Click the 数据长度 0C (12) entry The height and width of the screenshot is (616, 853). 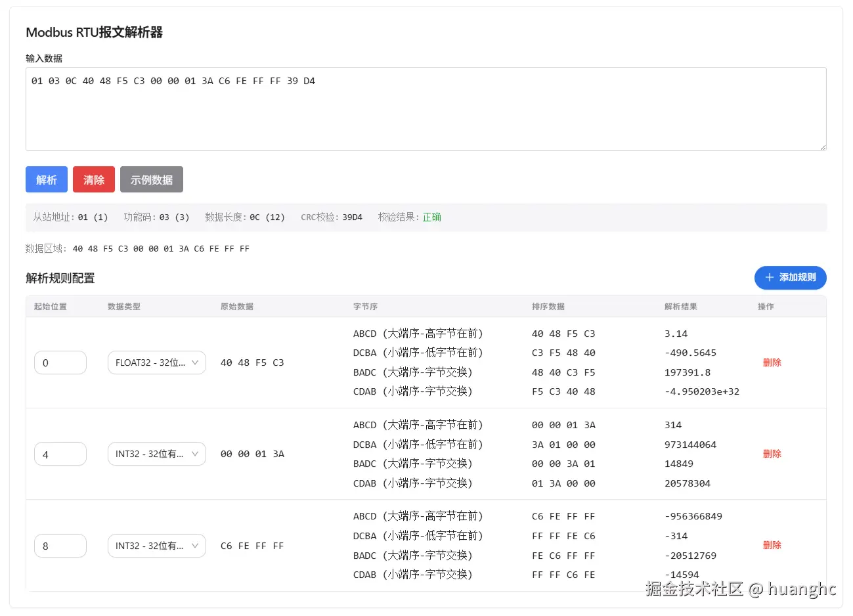(x=245, y=217)
